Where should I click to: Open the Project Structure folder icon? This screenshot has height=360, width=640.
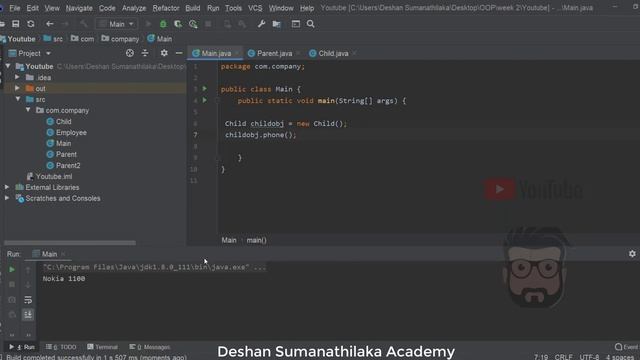277,24
